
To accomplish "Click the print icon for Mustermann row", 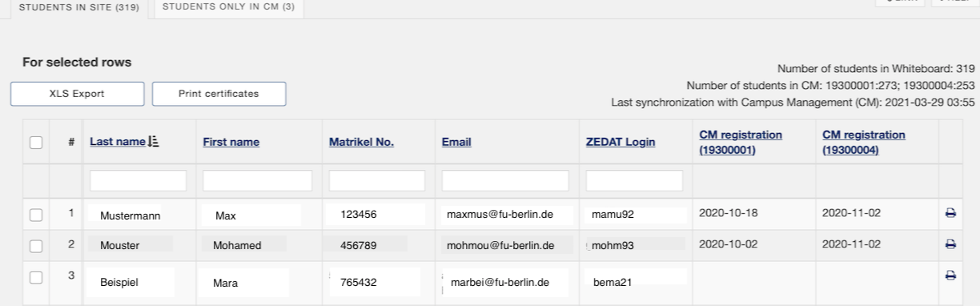I will 950,213.
